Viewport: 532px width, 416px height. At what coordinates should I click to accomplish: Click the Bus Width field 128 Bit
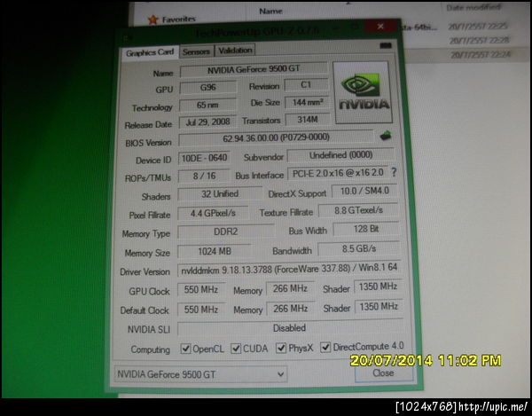(365, 229)
